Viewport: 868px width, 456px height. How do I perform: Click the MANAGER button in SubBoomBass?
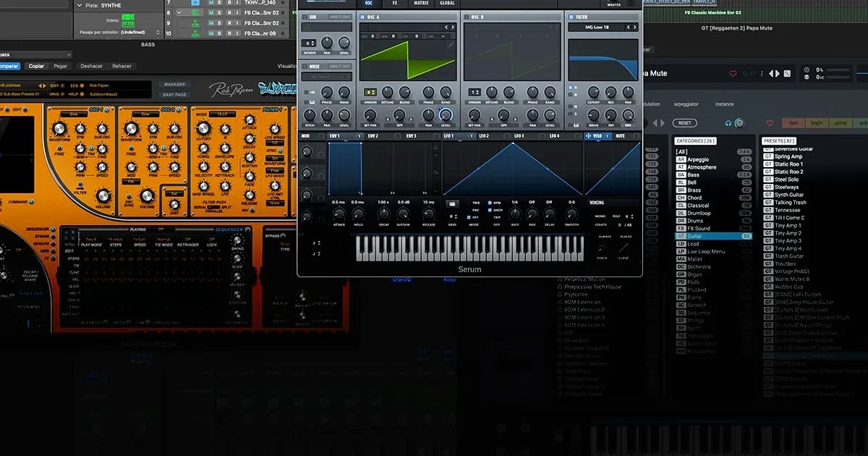point(174,85)
